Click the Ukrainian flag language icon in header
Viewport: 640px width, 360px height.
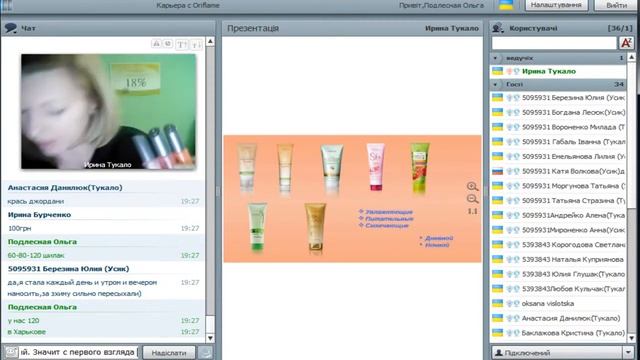(507, 5)
